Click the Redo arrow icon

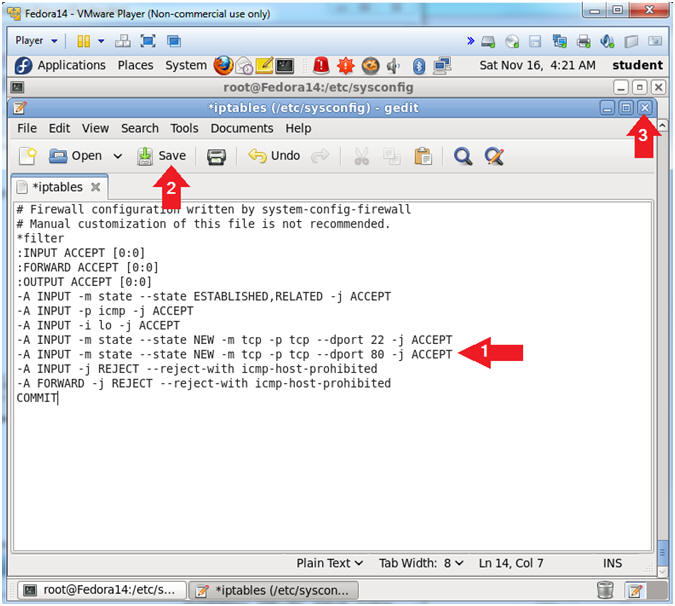coord(320,156)
